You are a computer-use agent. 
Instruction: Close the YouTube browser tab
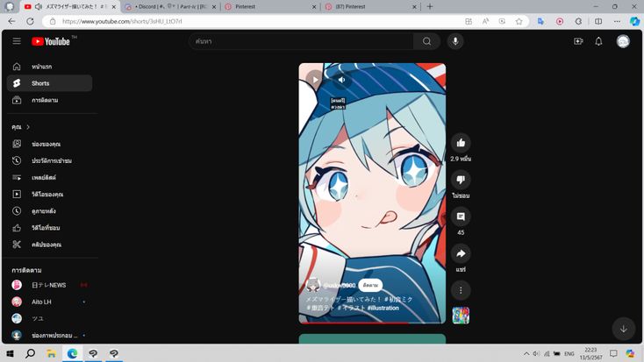pos(114,6)
